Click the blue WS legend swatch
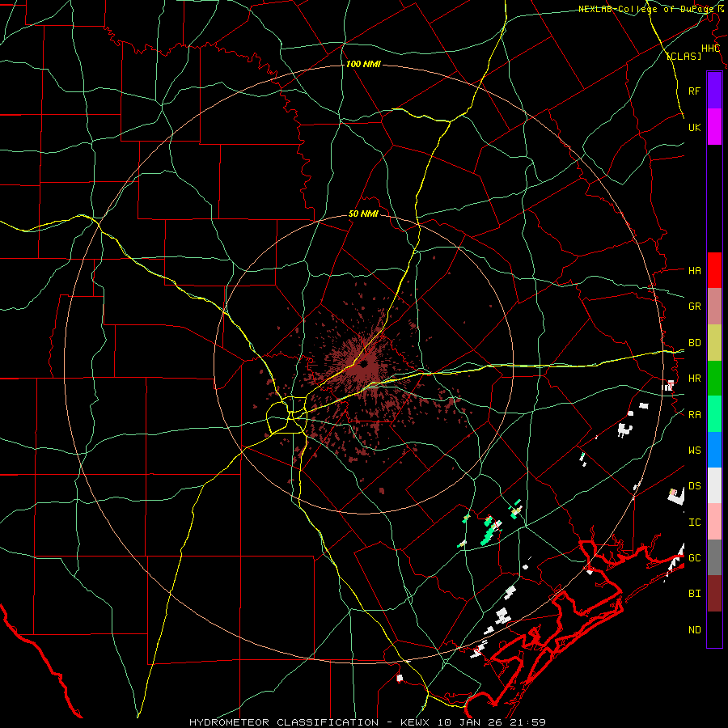The width and height of the screenshot is (728, 728). tap(714, 450)
